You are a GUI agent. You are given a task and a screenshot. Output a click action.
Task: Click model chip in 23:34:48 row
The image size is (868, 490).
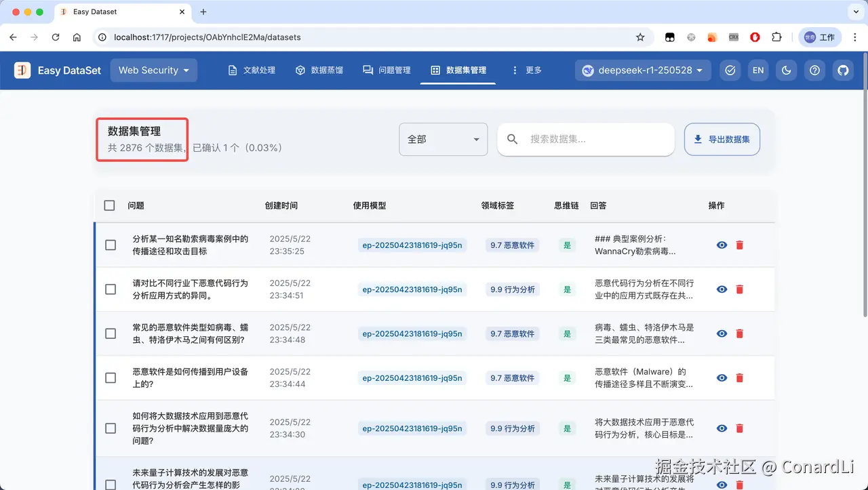412,333
